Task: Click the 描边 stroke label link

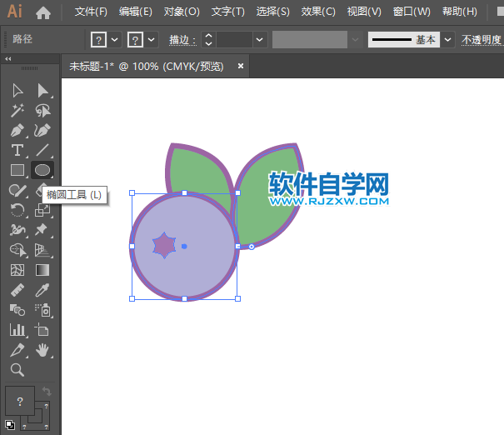Action: [182, 40]
